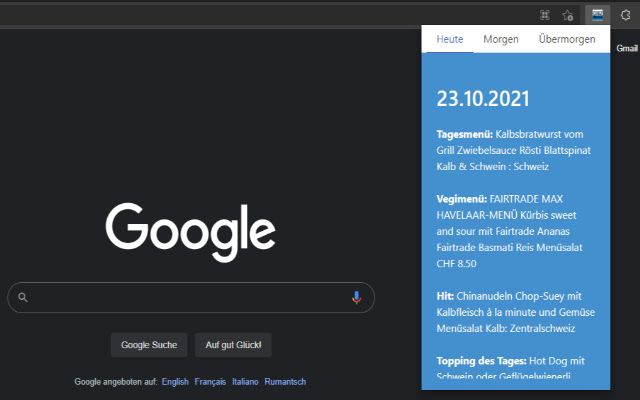Click the Hit: menu label

(445, 296)
